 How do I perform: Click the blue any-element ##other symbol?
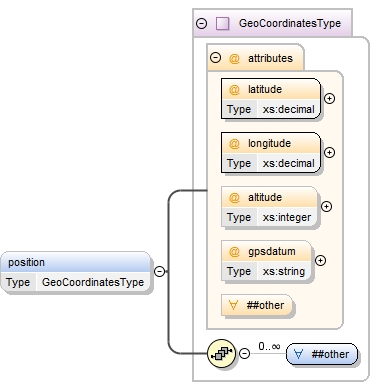point(299,354)
